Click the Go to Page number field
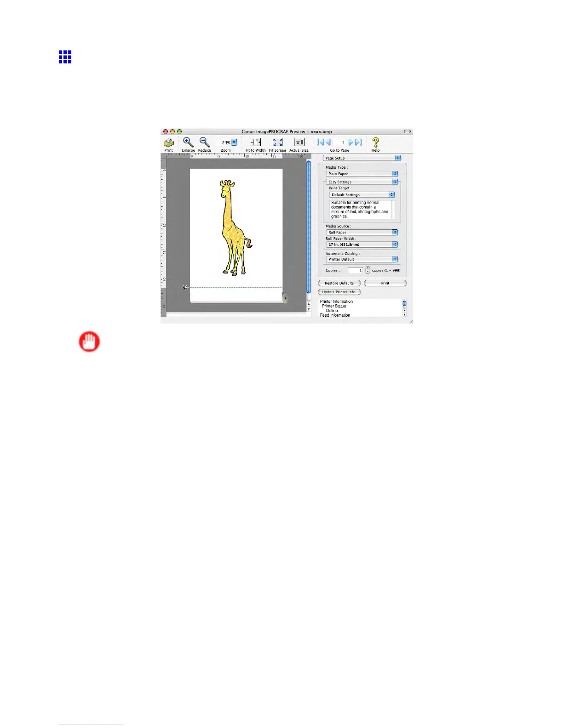Viewport: 563px width, 728px height. [x=339, y=142]
